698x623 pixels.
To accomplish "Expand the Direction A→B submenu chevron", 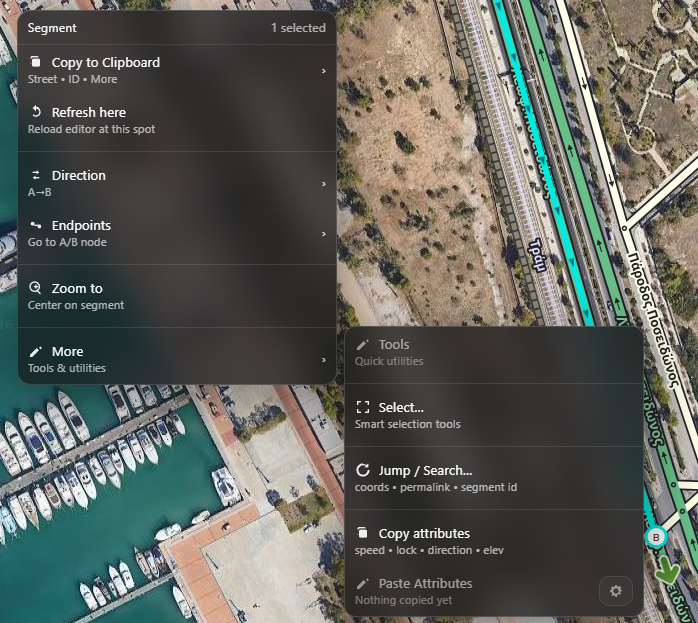I will [x=323, y=184].
